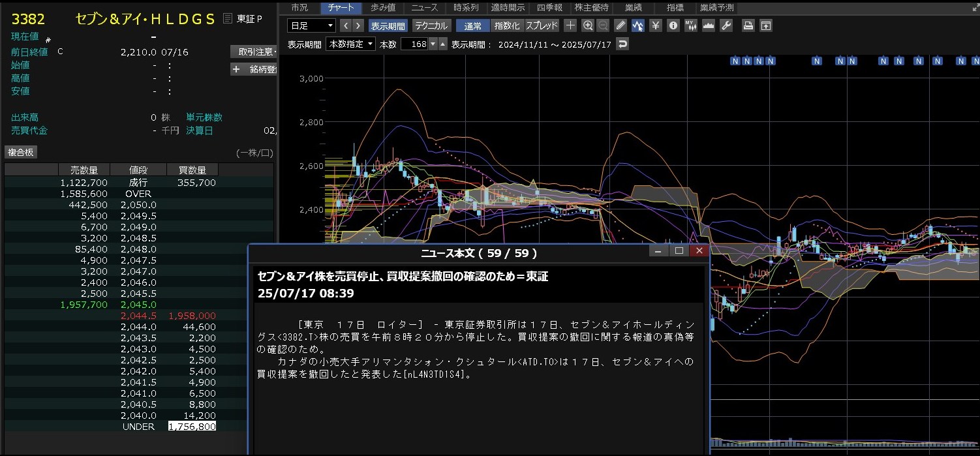Click the 買数量 column header

tap(192, 170)
